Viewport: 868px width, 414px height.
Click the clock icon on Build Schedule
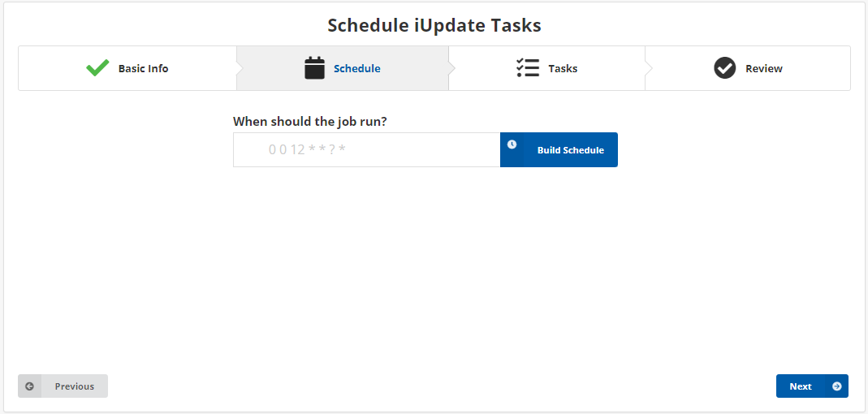(x=512, y=144)
